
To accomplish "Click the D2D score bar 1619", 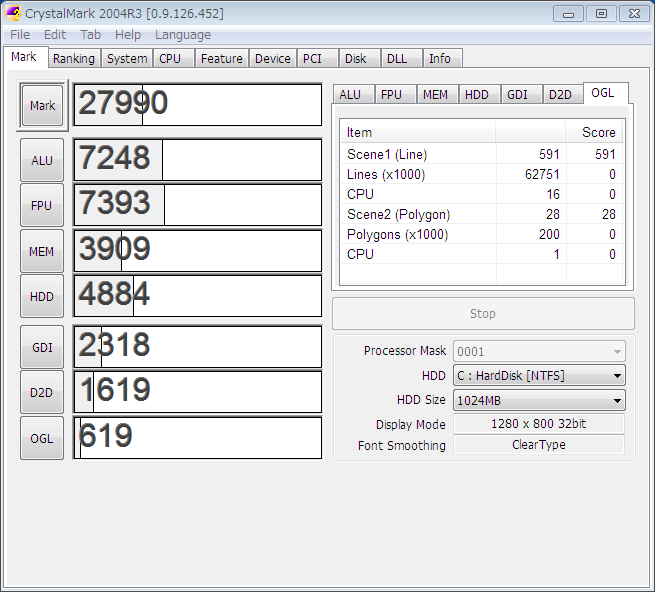I will (x=198, y=392).
